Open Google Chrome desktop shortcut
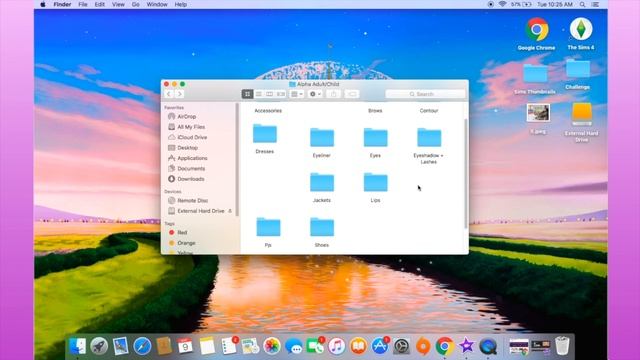Viewport: 640px width, 360px height. tap(537, 29)
